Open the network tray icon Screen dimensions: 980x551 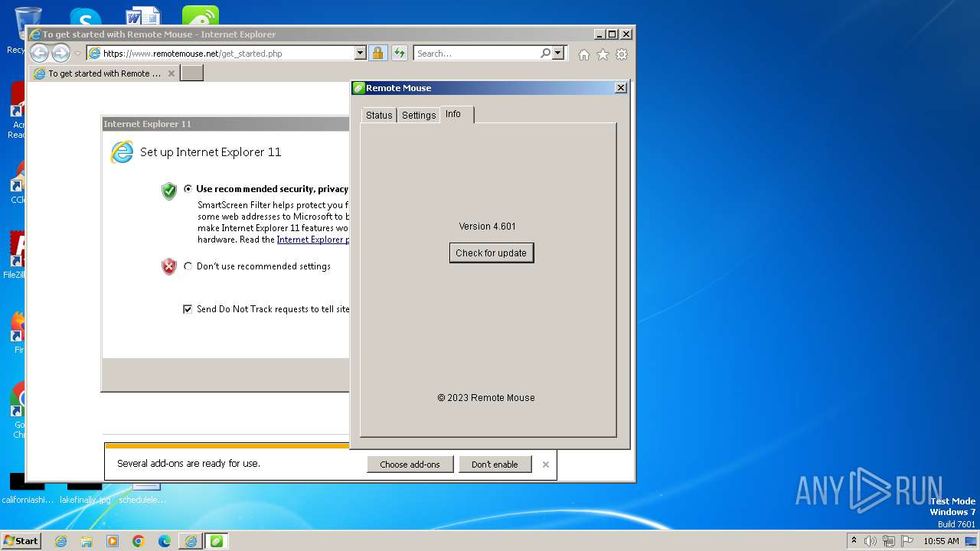point(889,541)
